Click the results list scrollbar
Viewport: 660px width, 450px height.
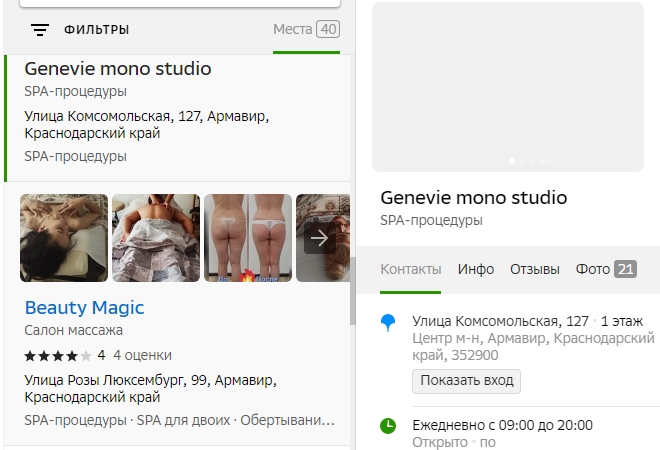click(352, 290)
